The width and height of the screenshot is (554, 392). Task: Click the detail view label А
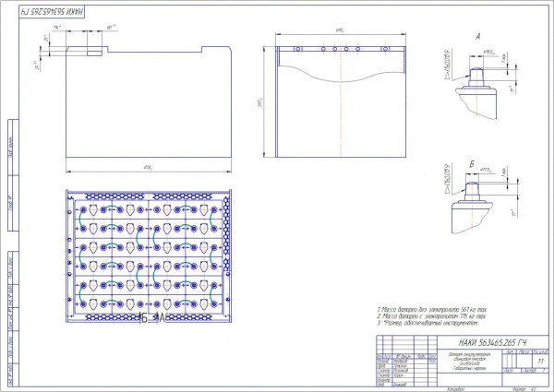click(476, 37)
